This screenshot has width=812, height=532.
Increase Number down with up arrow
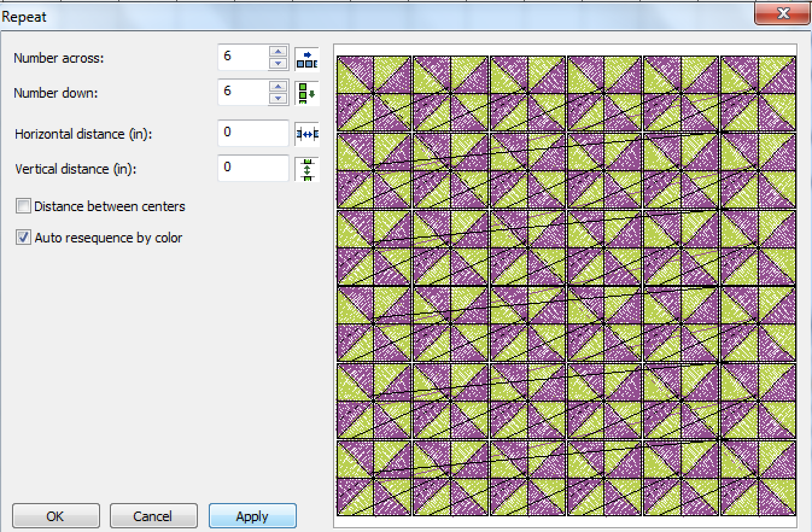278,86
